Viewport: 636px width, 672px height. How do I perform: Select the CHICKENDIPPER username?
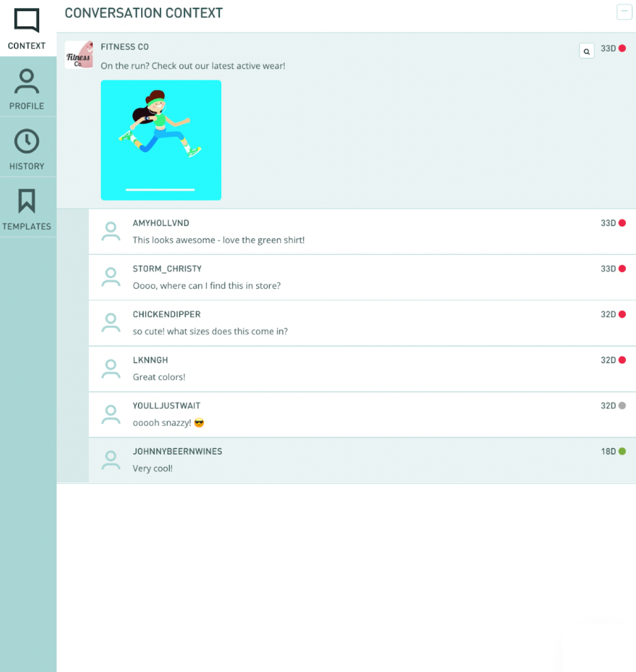click(166, 314)
